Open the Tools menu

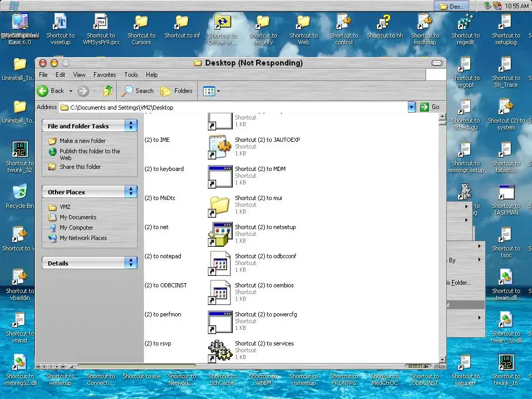(x=131, y=75)
